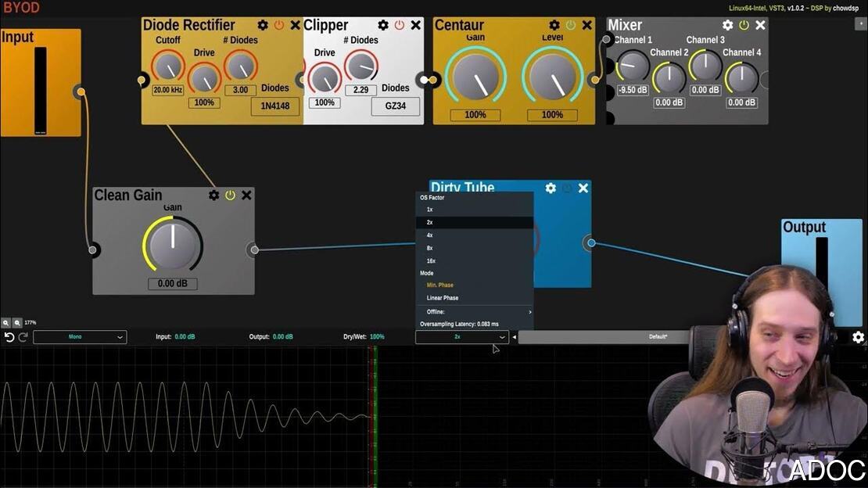Open Clean Gain settings gear
Image resolution: width=868 pixels, height=488 pixels.
213,196
